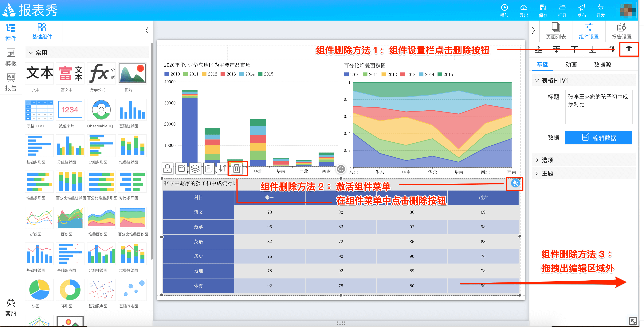This screenshot has width=644, height=327.
Task: Click the 开发 developer plug icon
Action: pyautogui.click(x=600, y=7)
